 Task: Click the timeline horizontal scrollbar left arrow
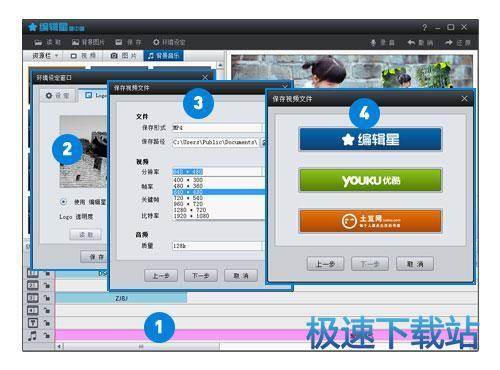[x=59, y=347]
